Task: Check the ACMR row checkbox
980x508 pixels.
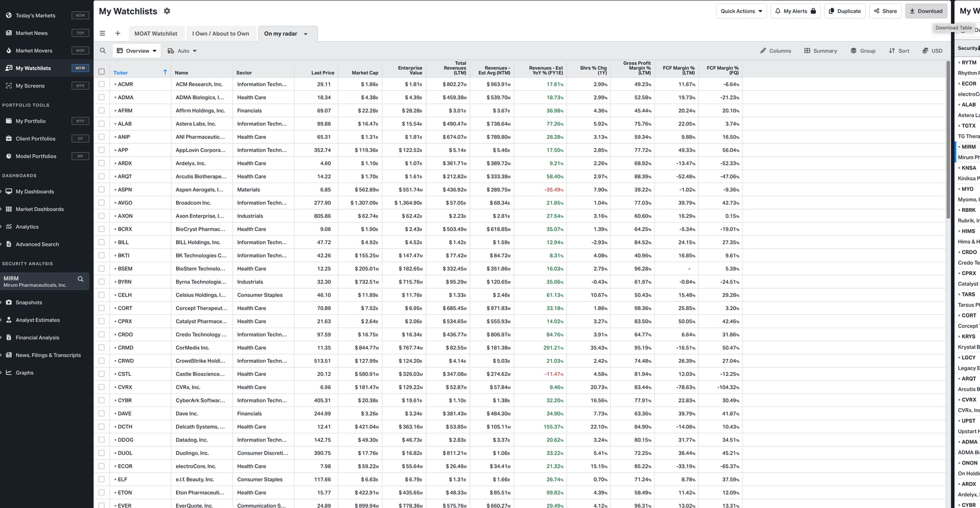Action: click(x=102, y=84)
